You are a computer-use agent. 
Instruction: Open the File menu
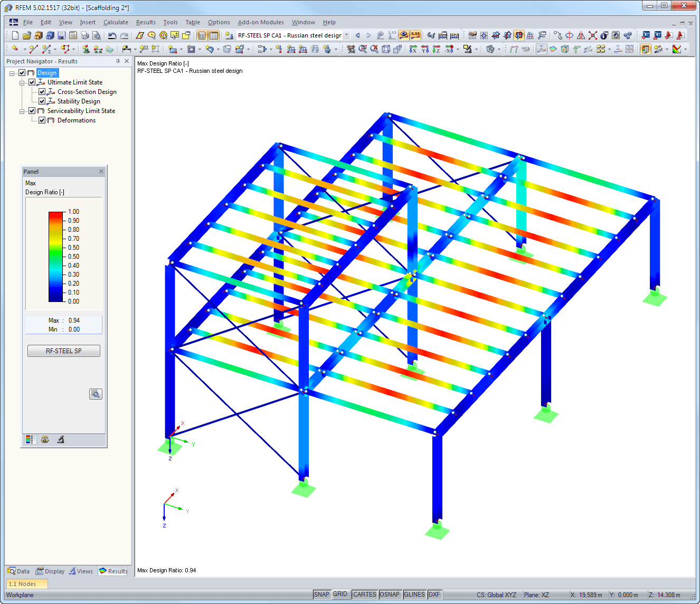click(28, 22)
